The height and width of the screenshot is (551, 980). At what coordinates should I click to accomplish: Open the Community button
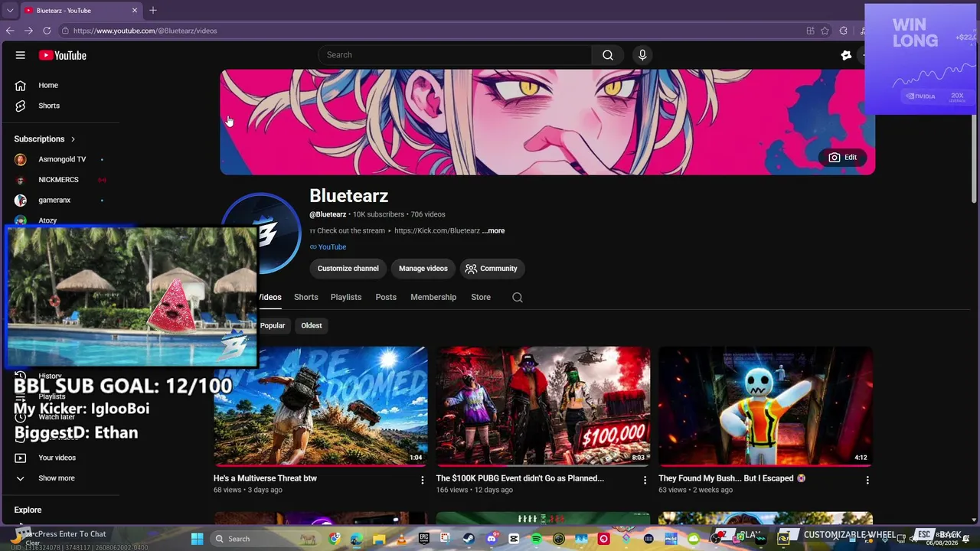pos(492,269)
